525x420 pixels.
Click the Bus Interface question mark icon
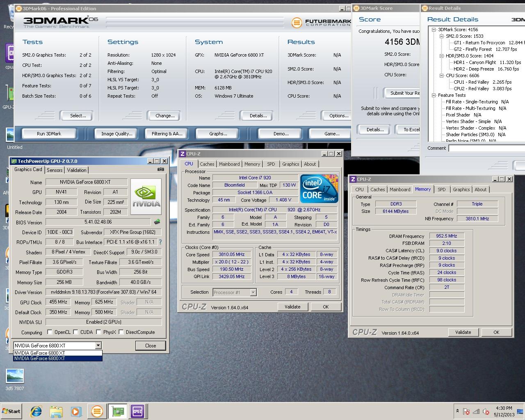[x=160, y=242]
